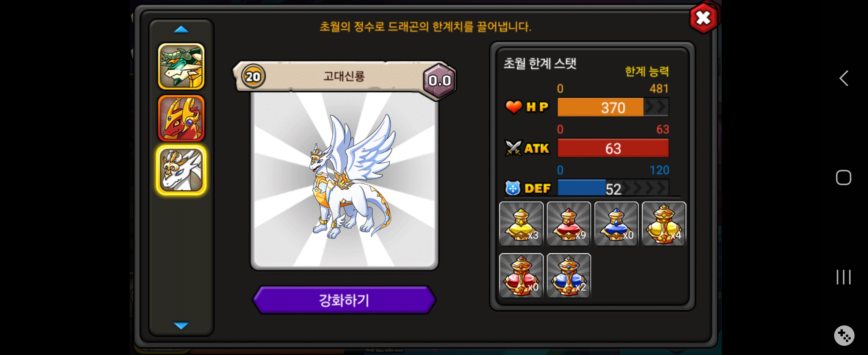Screen dimensions: 868x355
Task: Choose the green dragon portrait in the list
Action: click(x=181, y=66)
